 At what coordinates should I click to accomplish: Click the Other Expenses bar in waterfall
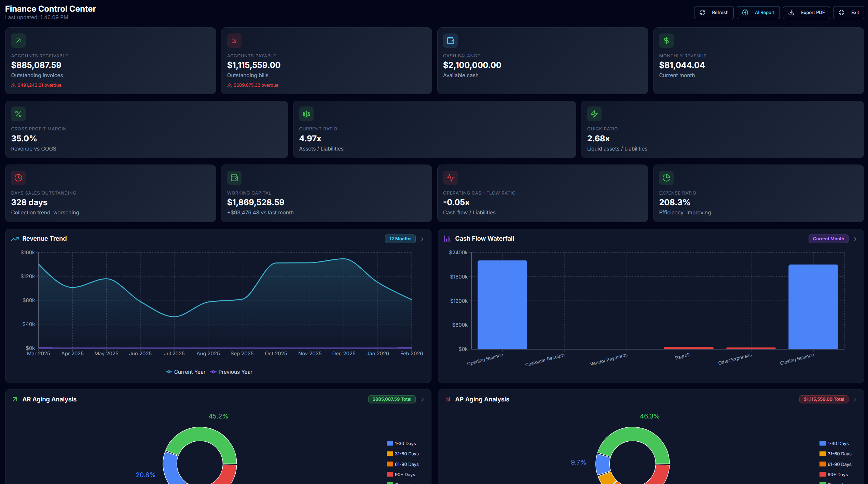click(751, 348)
